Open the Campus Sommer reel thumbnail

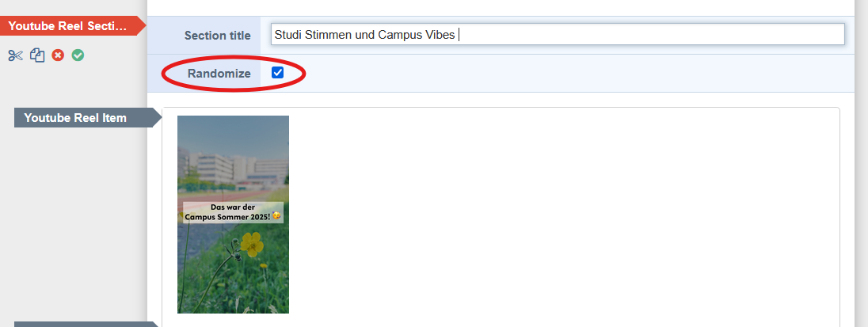(233, 158)
